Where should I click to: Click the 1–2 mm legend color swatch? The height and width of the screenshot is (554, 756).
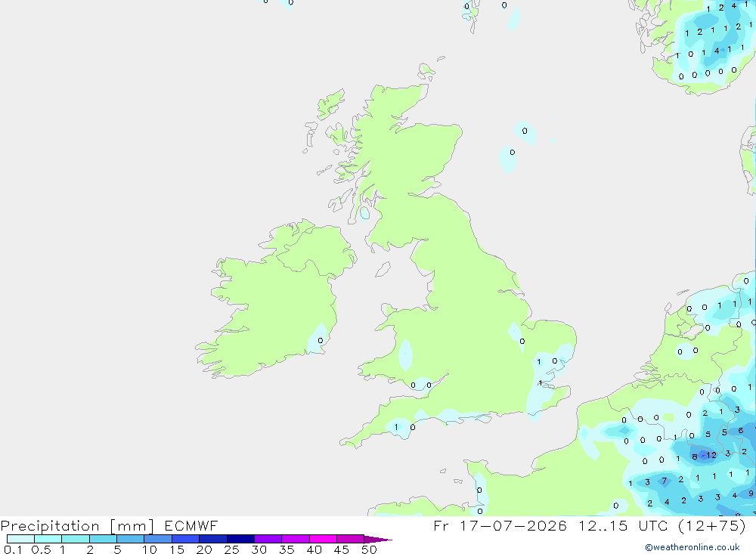[75, 539]
